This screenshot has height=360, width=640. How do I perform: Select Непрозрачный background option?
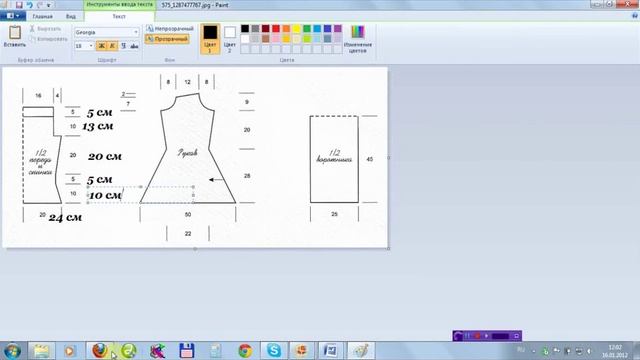tap(170, 29)
